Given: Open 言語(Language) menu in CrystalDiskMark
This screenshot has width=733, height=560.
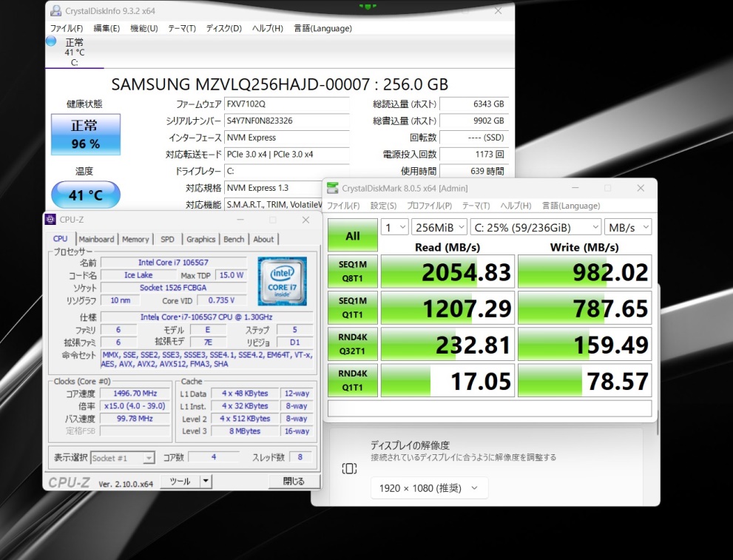Looking at the screenshot, I should coord(571,206).
